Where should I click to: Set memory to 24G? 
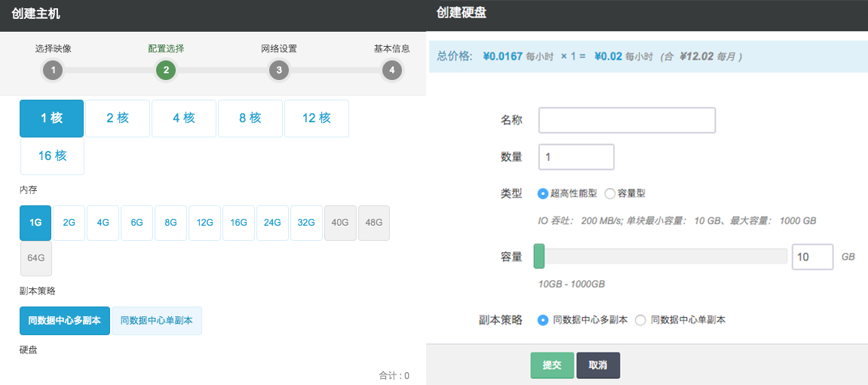(x=272, y=223)
